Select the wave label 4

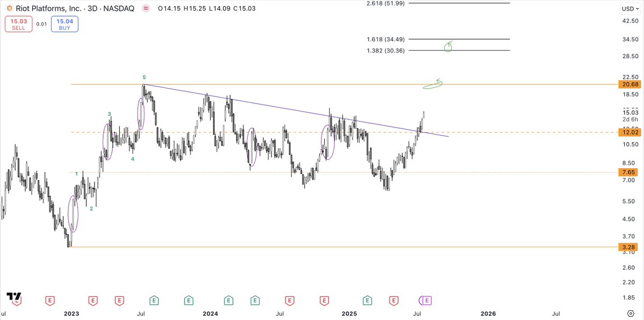[x=133, y=159]
